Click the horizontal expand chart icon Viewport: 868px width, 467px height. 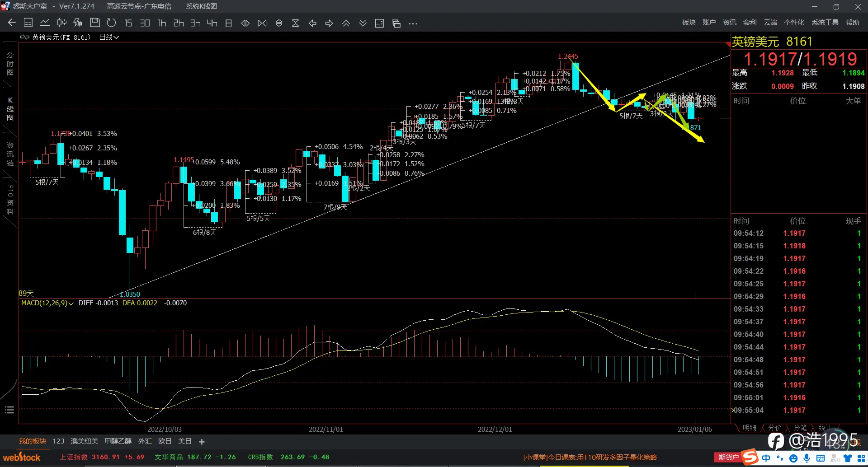click(245, 23)
